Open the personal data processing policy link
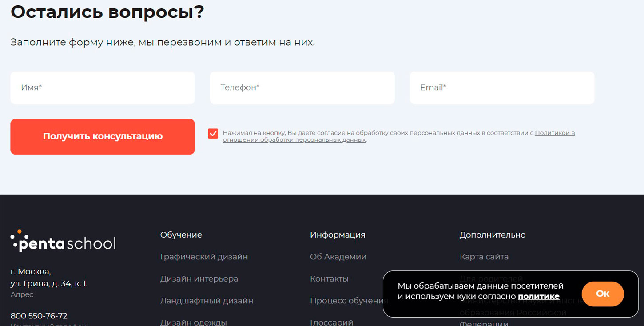Viewport: 644px width, 326px height. 399,136
